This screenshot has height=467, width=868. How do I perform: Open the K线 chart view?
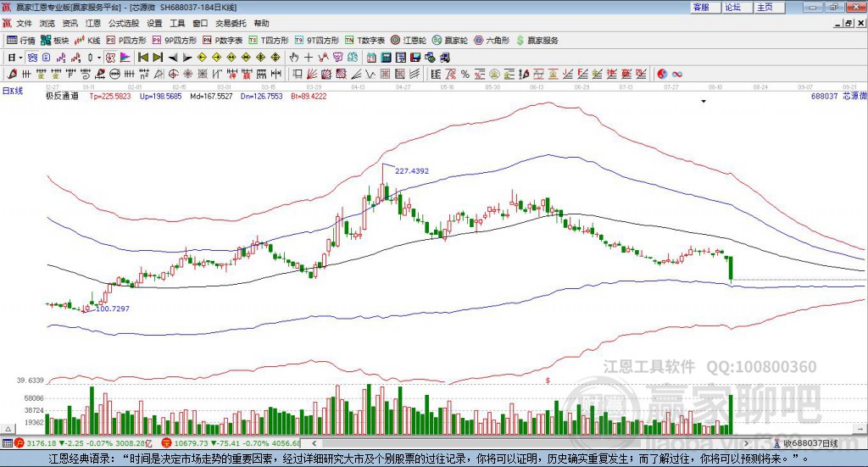point(88,41)
